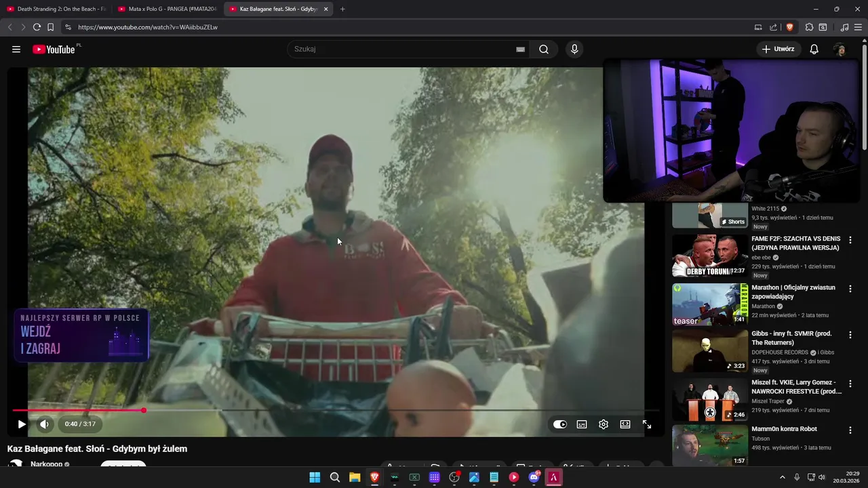868x488 pixels.
Task: Open site information icon in address bar
Action: pos(68,27)
